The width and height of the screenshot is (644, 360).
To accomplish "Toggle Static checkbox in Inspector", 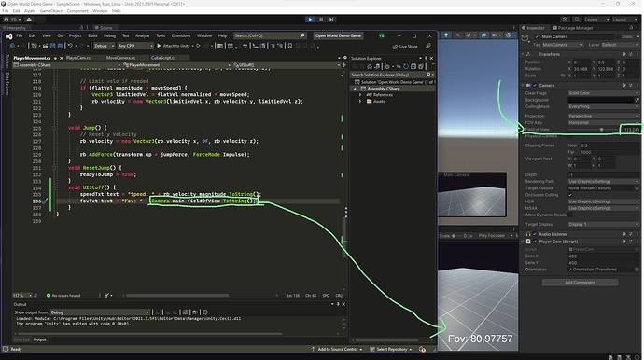I will (618, 36).
